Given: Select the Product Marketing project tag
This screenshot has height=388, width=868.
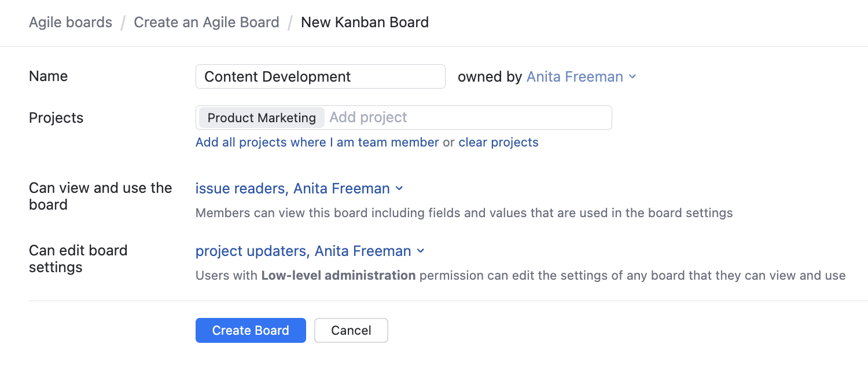Looking at the screenshot, I should tap(262, 118).
